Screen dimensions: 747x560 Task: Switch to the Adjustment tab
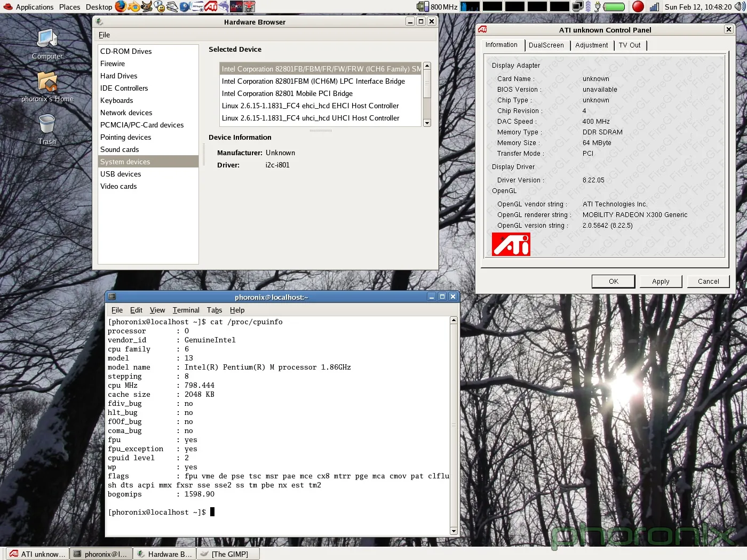[591, 45]
